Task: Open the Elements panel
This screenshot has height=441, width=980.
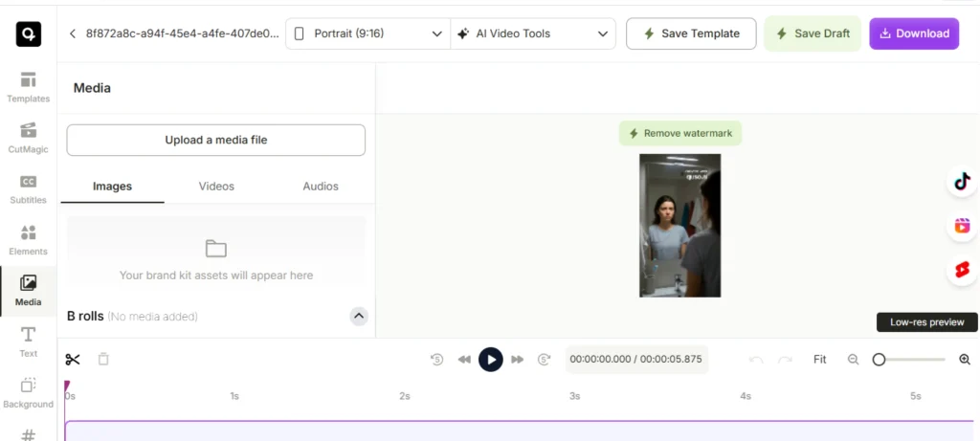Action: 28,239
